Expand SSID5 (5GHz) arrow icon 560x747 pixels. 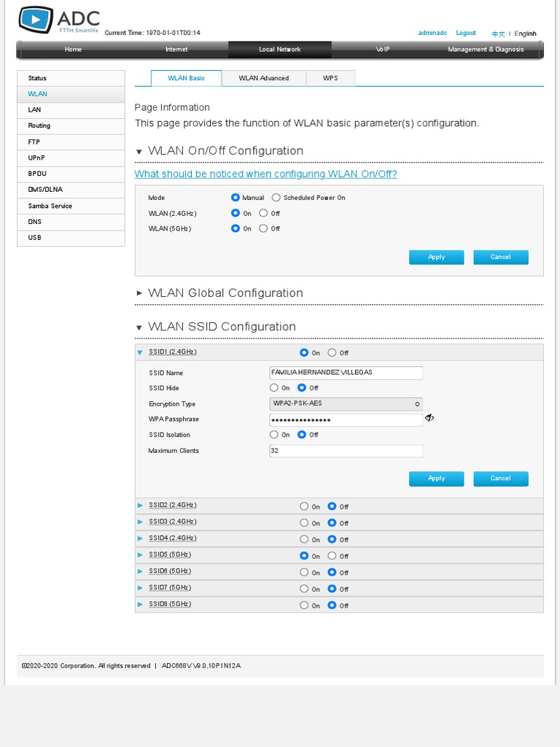click(x=140, y=555)
